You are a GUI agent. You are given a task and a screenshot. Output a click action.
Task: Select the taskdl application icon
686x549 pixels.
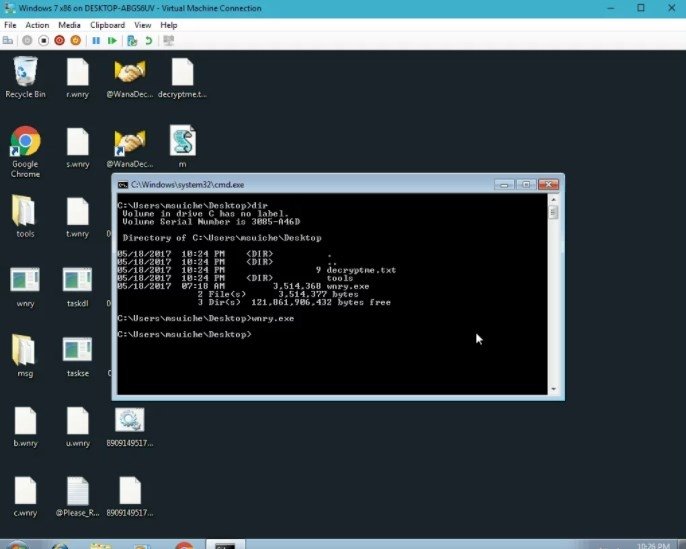(77, 287)
